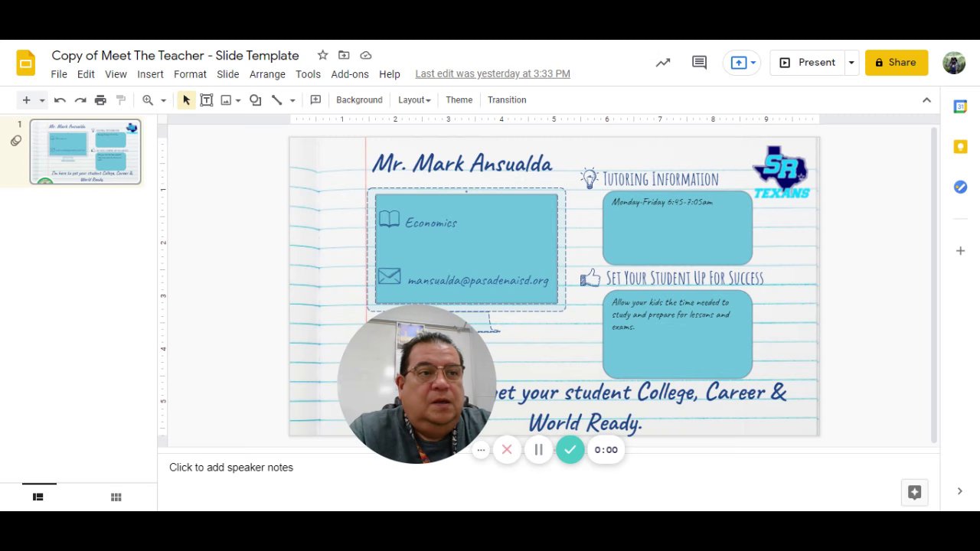Viewport: 980px width, 551px height.
Task: Open the new slide layout dropdown arrow
Action: pyautogui.click(x=42, y=100)
